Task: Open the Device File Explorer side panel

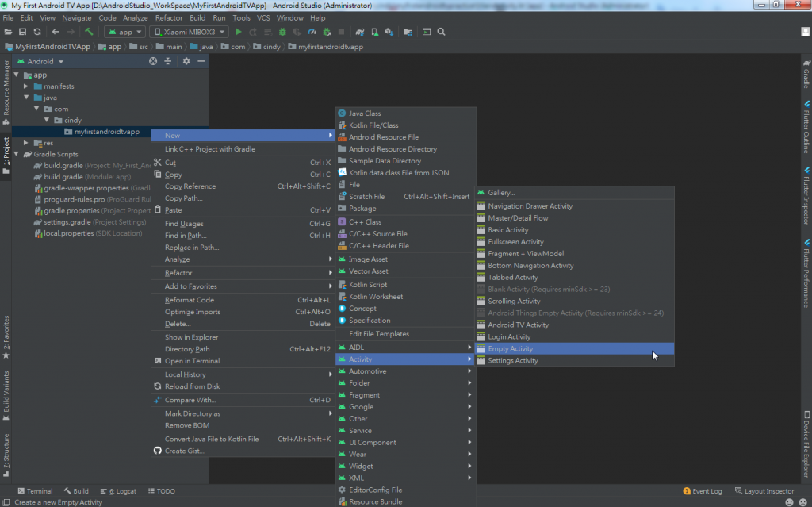Action: click(x=806, y=444)
